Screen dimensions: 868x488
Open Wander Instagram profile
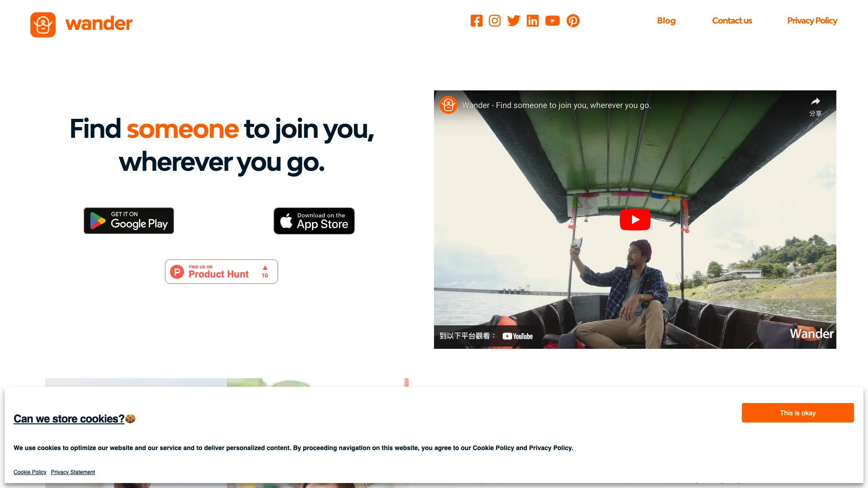pyautogui.click(x=495, y=21)
